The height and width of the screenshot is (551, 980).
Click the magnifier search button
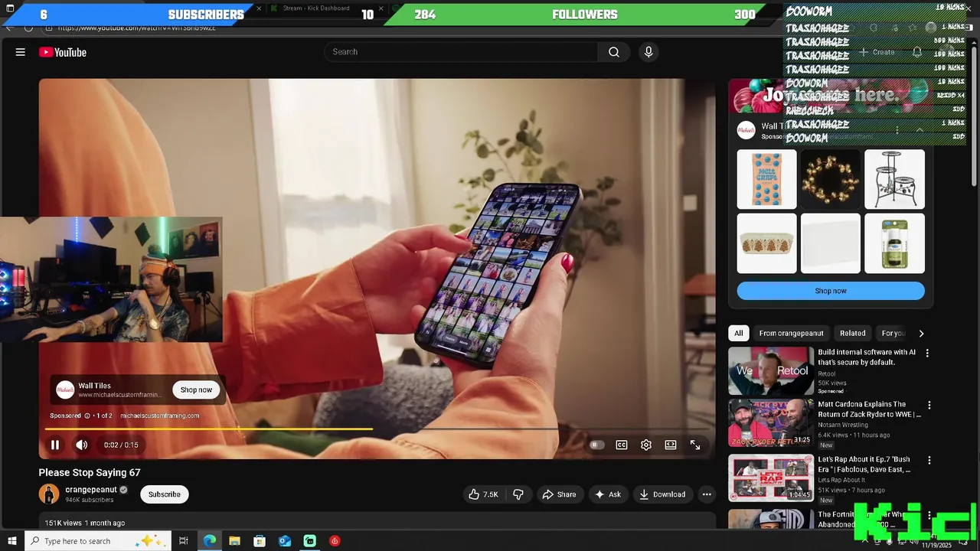[614, 52]
